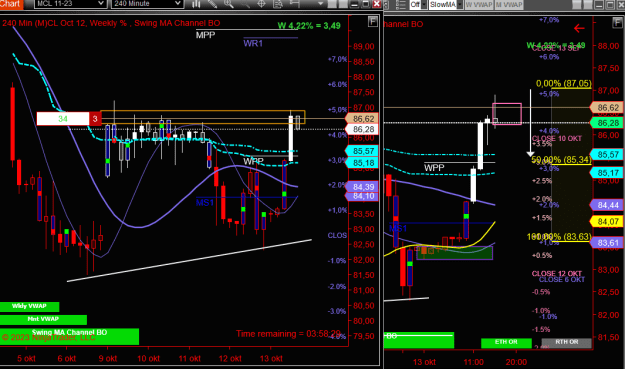Select the MPP pivot line label
The image size is (625, 369).
[205, 35]
